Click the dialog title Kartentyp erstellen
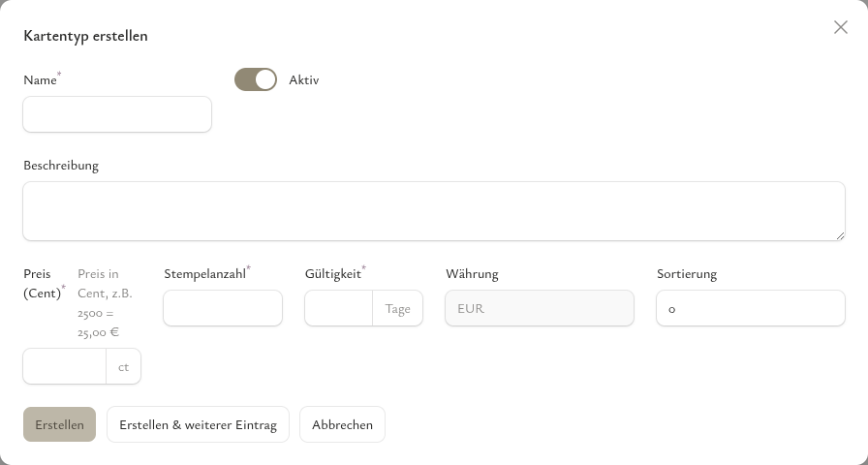The image size is (868, 465). [85, 36]
